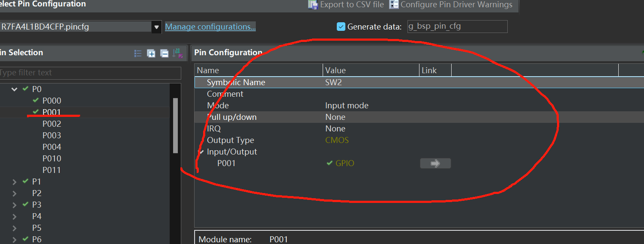The image size is (644, 244).
Task: Expand the P6 port group
Action: (15, 239)
